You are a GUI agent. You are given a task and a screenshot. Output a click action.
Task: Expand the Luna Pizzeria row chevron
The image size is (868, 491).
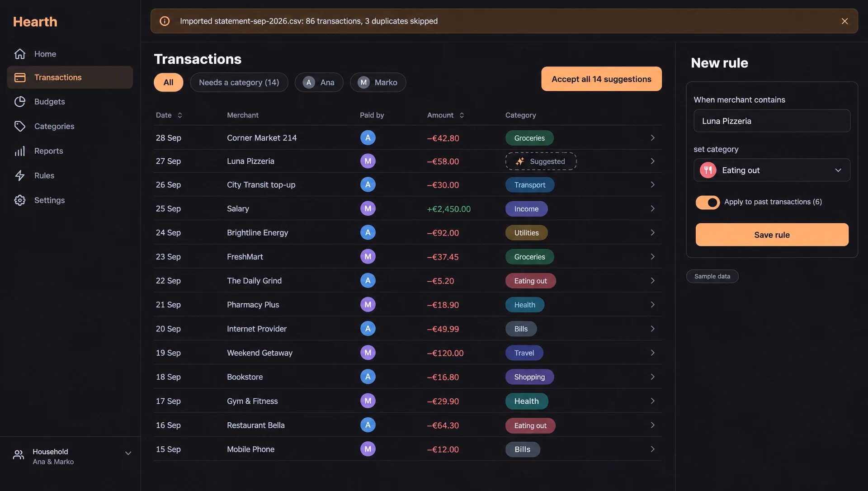click(652, 161)
